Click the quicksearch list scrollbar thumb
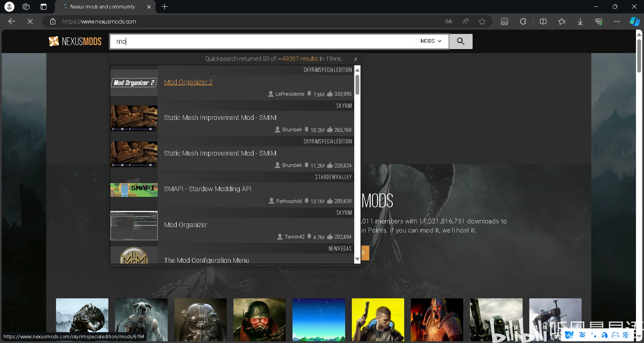Viewport: 644px width, 343px height. coord(357,84)
